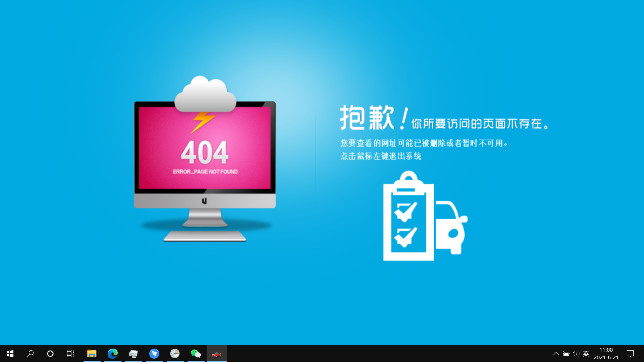Click the 点击鼠标左键退出系统 text
Screen dimensions: 644x362
click(381, 156)
